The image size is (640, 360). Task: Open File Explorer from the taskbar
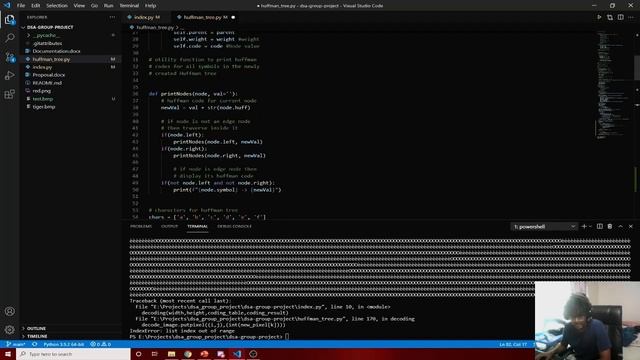[171, 354]
